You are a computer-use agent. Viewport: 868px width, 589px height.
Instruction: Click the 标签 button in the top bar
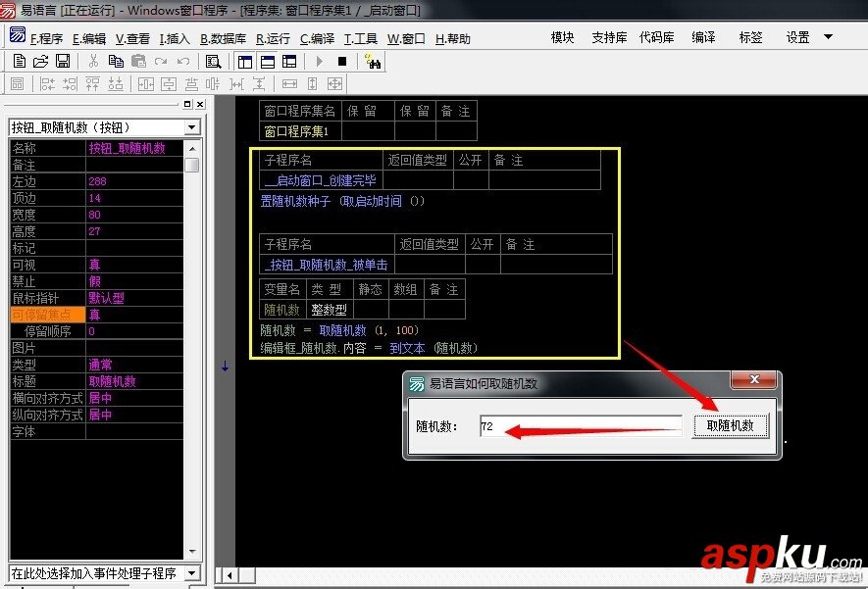coord(750,37)
